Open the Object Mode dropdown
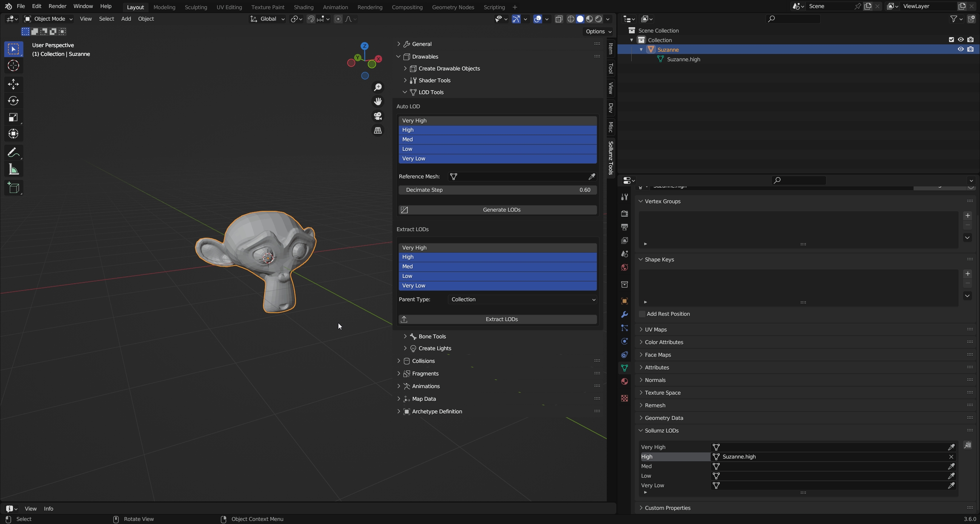This screenshot has height=524, width=980. [48, 19]
